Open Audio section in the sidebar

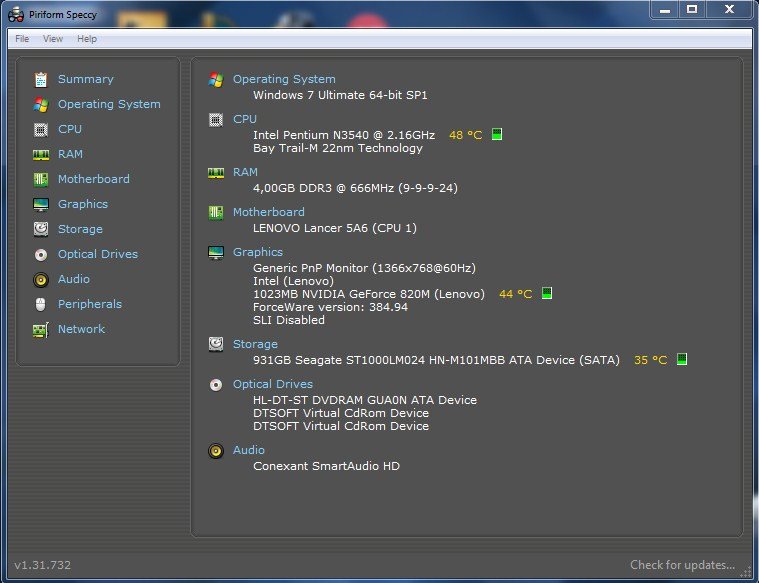[x=74, y=279]
